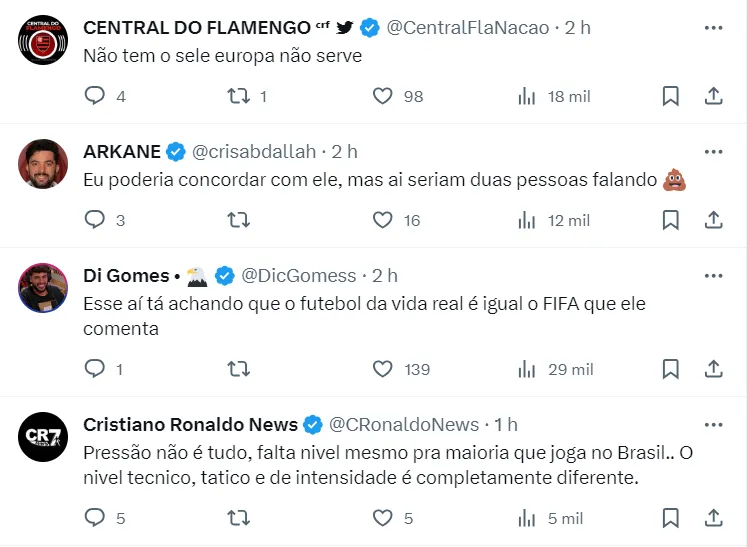Like the Di Gomes tweet
This screenshot has height=547, width=747.
pyautogui.click(x=383, y=369)
